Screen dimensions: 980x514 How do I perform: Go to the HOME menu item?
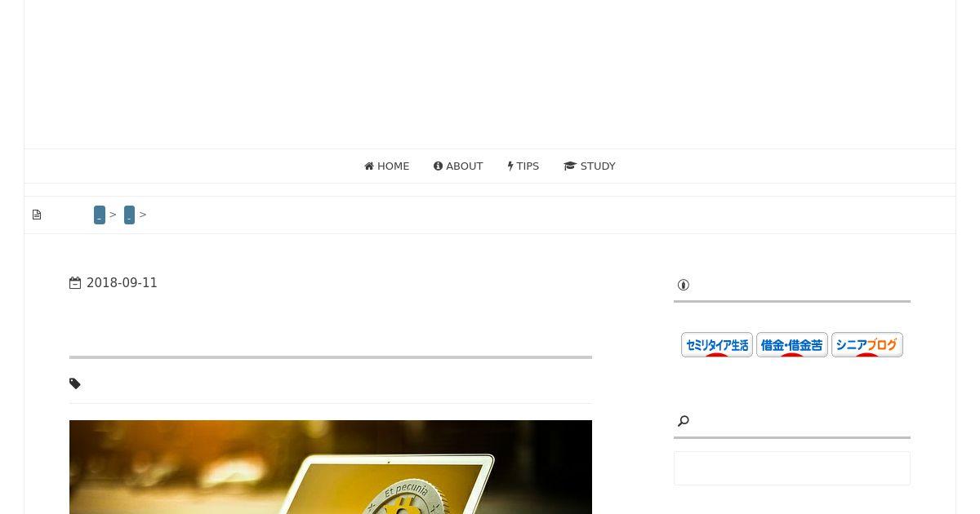[386, 166]
